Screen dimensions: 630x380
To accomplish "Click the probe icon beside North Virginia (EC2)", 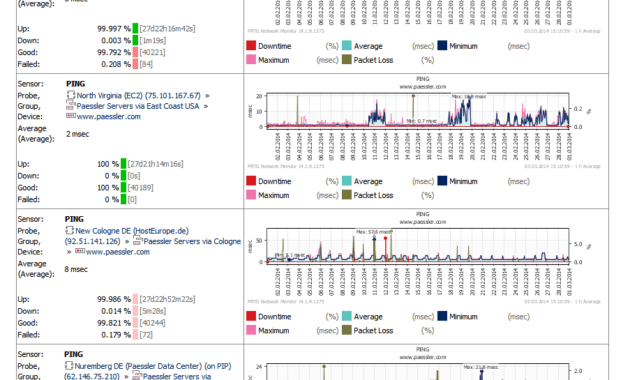I will (71, 95).
